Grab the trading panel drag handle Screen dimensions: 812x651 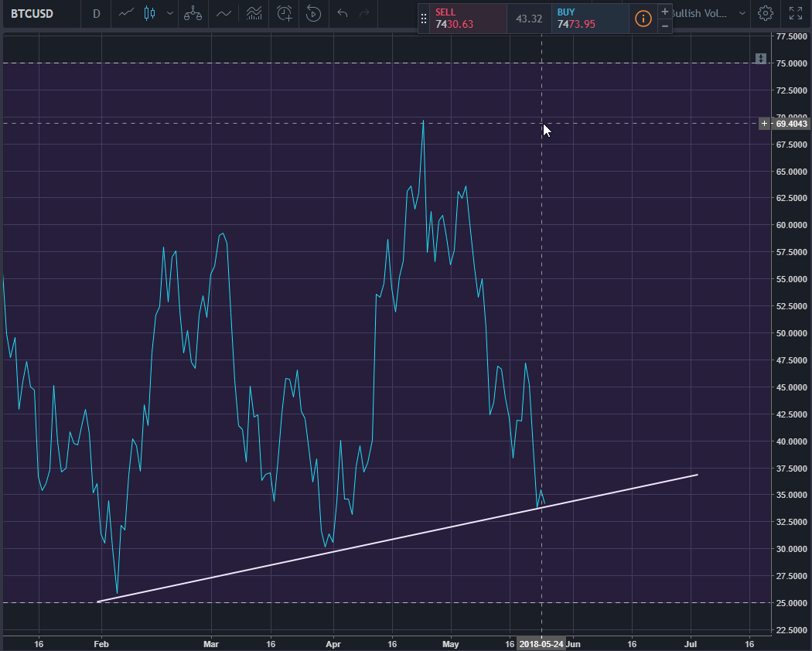424,19
